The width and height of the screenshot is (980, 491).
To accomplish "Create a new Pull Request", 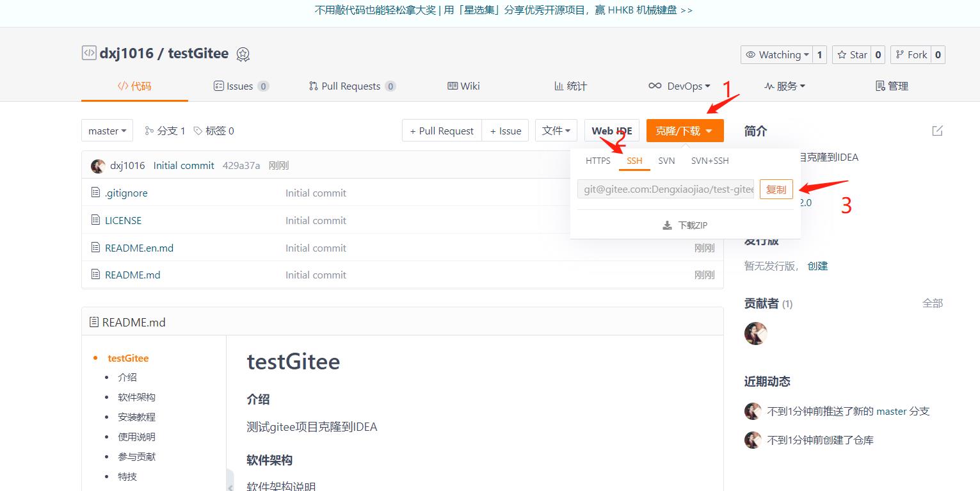I will click(x=442, y=131).
